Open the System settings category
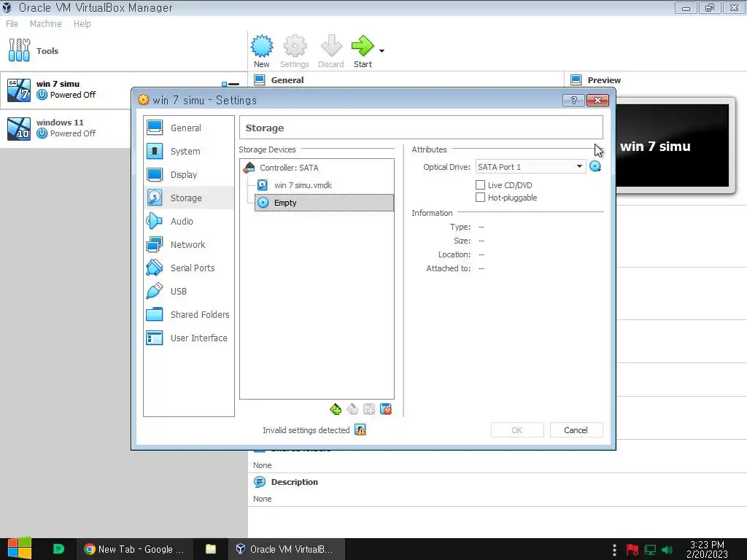Image resolution: width=747 pixels, height=560 pixels. tap(189, 151)
